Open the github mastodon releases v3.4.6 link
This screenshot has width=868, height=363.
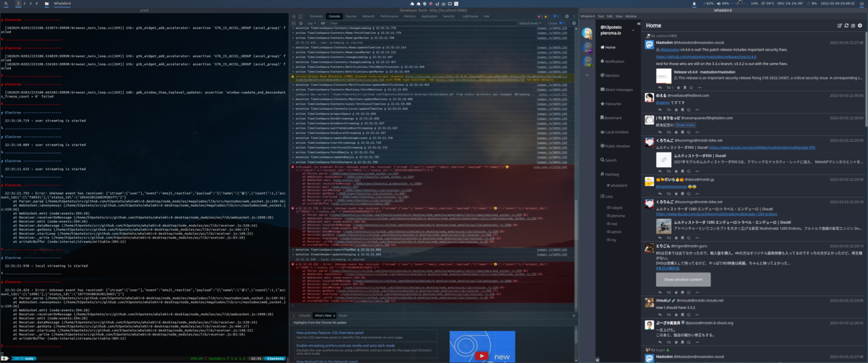point(706,56)
